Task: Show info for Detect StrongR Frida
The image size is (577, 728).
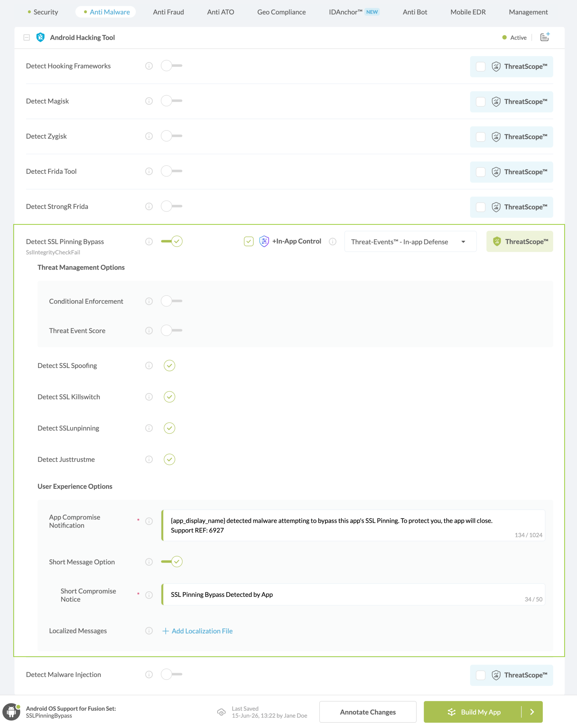Action: pyautogui.click(x=149, y=206)
